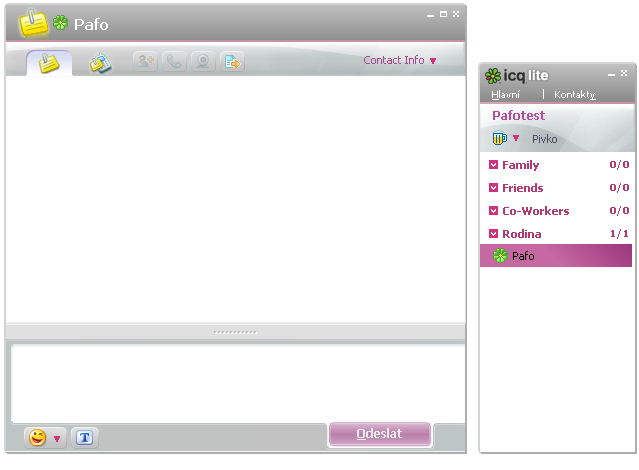639x470 pixels.
Task: Close the ICQ Lite window
Action: pyautogui.click(x=624, y=73)
